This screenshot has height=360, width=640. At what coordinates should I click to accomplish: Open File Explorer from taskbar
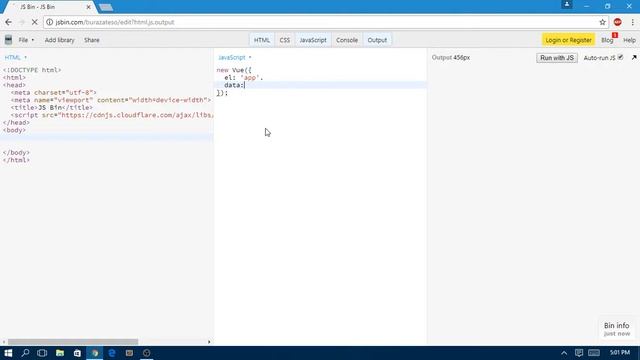(60, 353)
